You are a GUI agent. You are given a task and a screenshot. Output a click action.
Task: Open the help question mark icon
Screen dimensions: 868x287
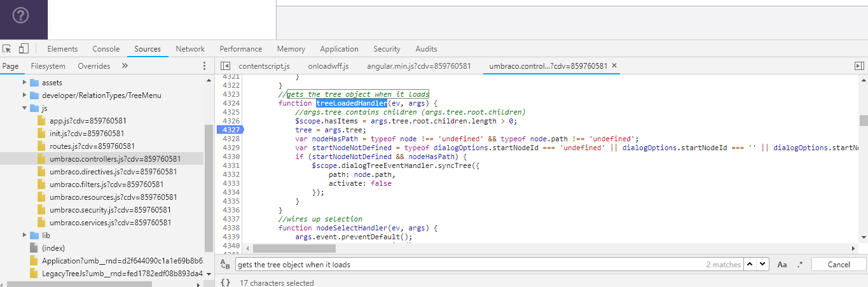[x=20, y=15]
